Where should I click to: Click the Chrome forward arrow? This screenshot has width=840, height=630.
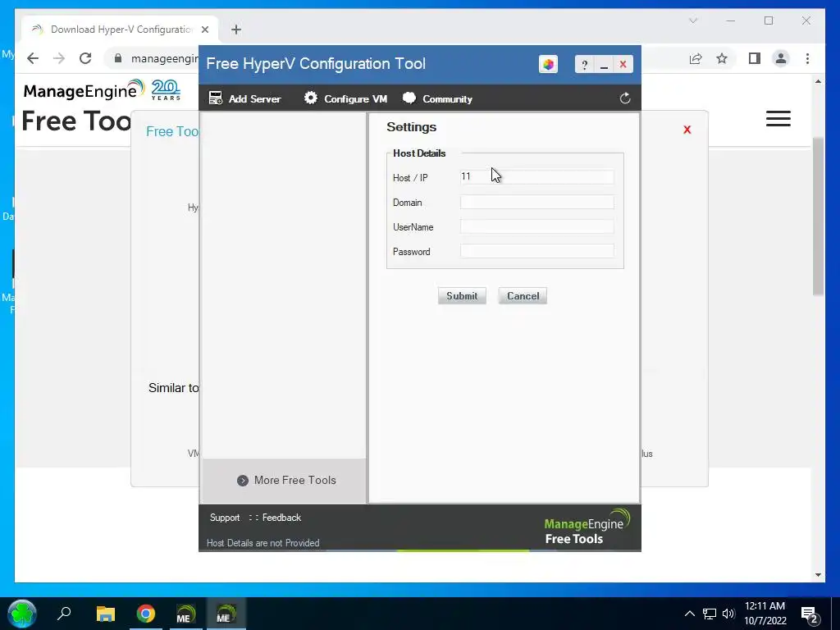[59, 58]
